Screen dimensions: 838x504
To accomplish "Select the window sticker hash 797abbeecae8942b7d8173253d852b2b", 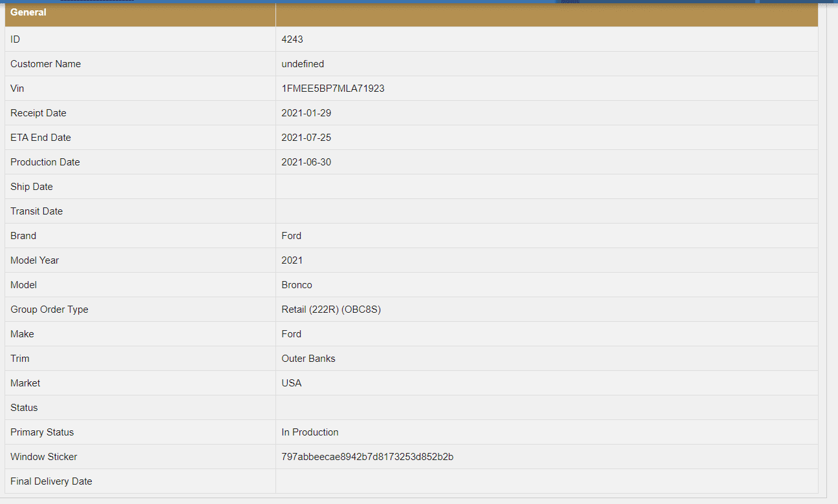I will 367,457.
